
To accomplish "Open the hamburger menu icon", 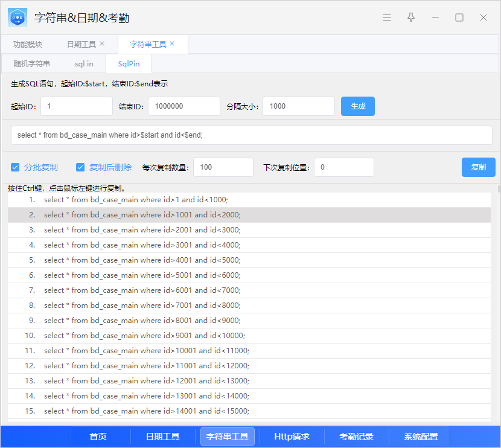I will [x=387, y=18].
